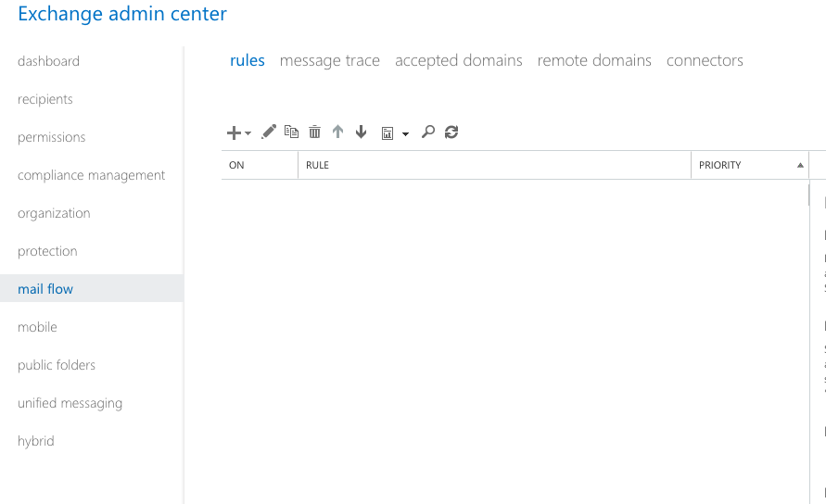Sort by ON column header

tap(260, 165)
